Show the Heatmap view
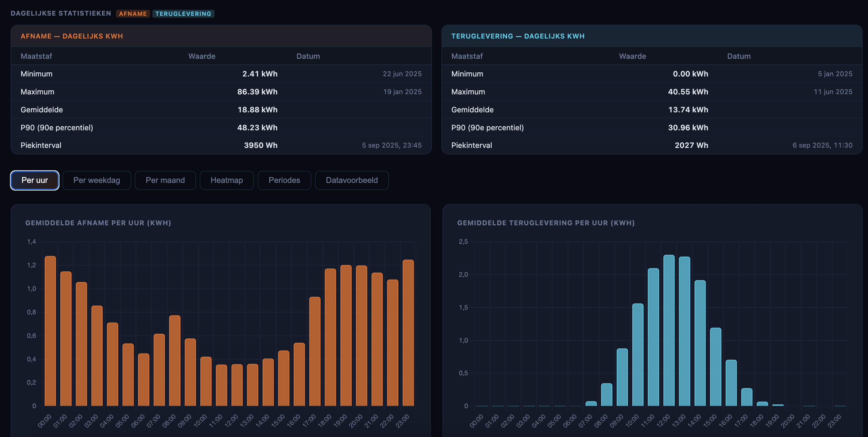 pos(227,181)
